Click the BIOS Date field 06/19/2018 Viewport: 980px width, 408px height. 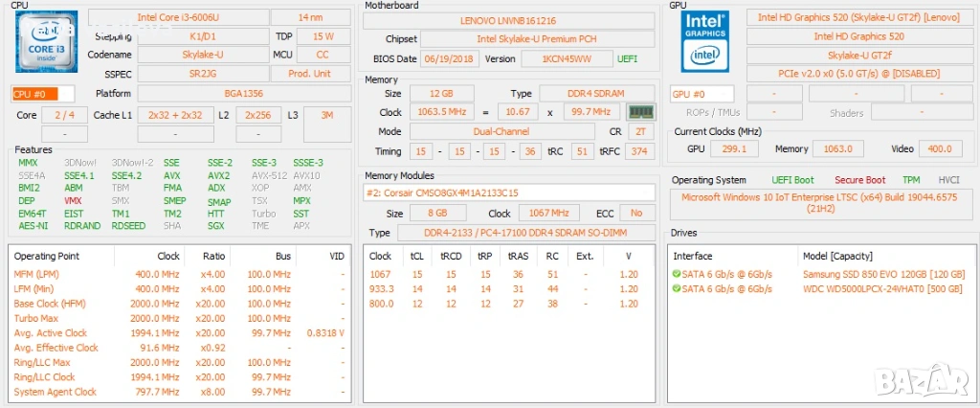(x=447, y=58)
